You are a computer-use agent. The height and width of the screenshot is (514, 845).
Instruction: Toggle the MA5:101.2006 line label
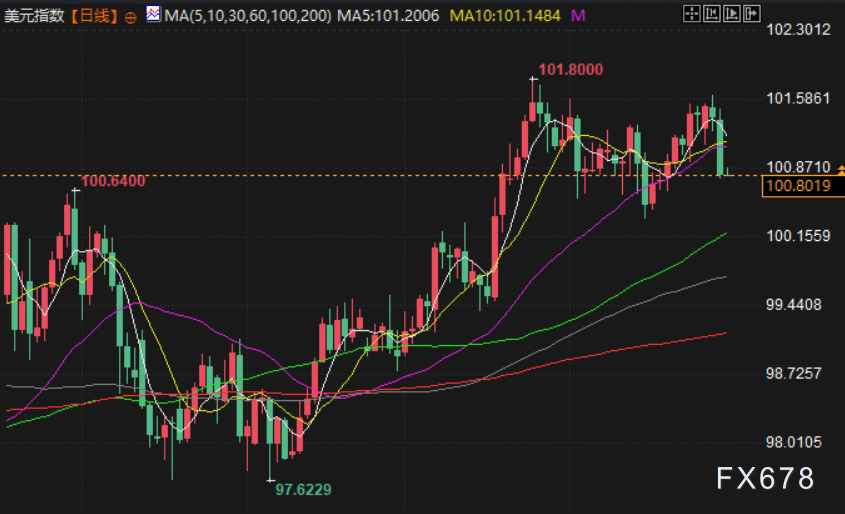pos(388,16)
